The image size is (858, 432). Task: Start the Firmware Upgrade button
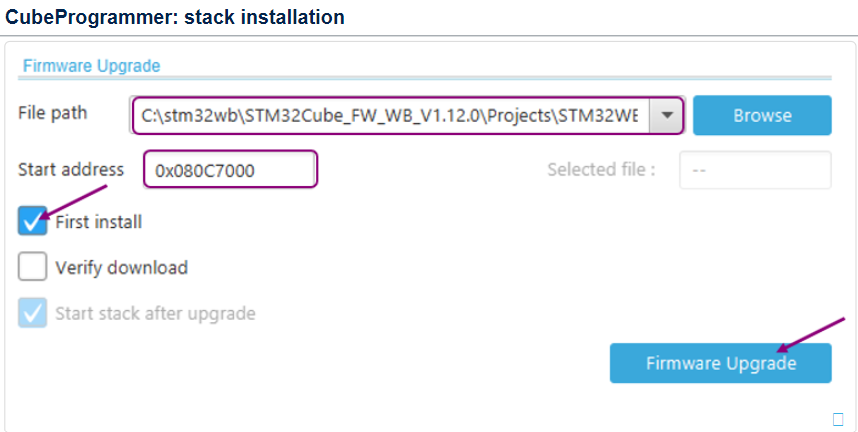tap(720, 363)
